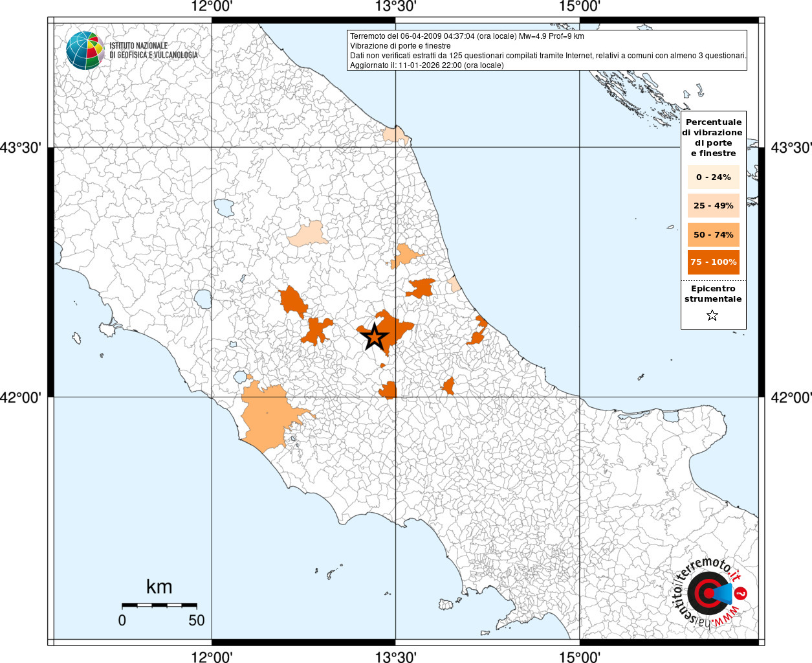The width and height of the screenshot is (812, 663).
Task: Click the INGV globe logo
Action: tap(85, 50)
